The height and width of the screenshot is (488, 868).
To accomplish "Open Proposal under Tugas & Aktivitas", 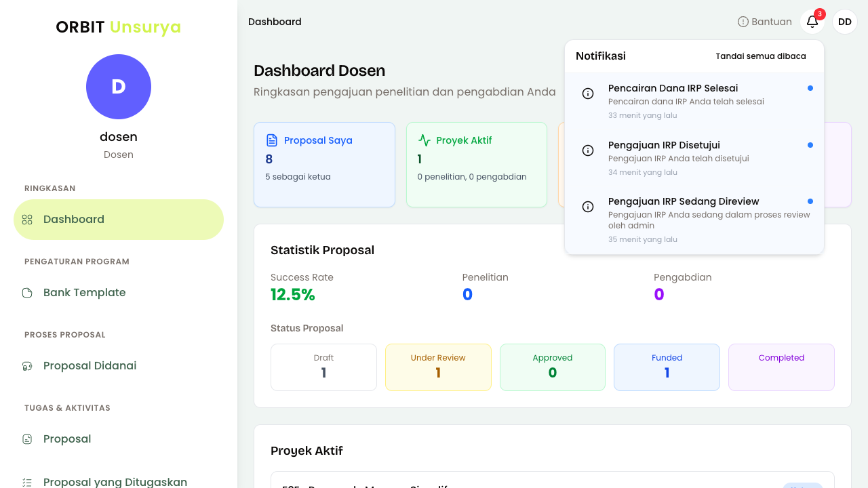I will (x=119, y=439).
